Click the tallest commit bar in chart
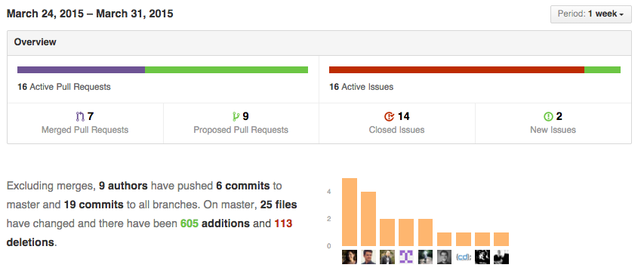 coord(350,212)
